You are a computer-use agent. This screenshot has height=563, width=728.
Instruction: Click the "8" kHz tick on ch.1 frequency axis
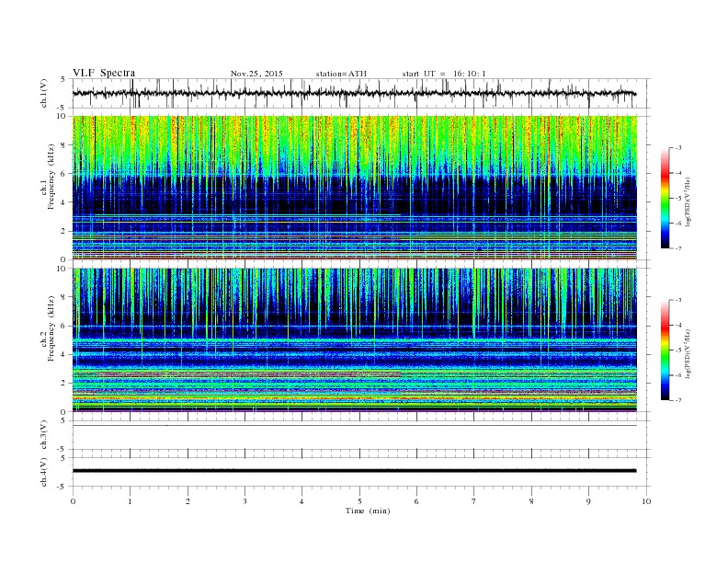pyautogui.click(x=64, y=145)
